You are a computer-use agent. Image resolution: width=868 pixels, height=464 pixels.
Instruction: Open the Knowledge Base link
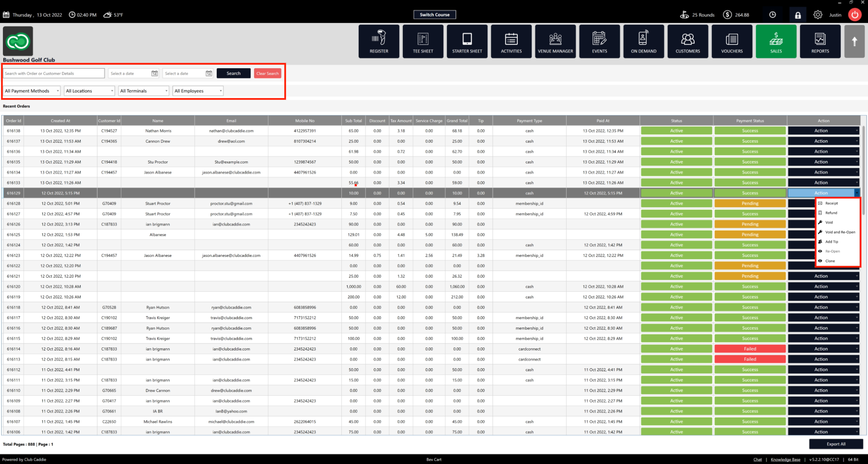pos(785,459)
